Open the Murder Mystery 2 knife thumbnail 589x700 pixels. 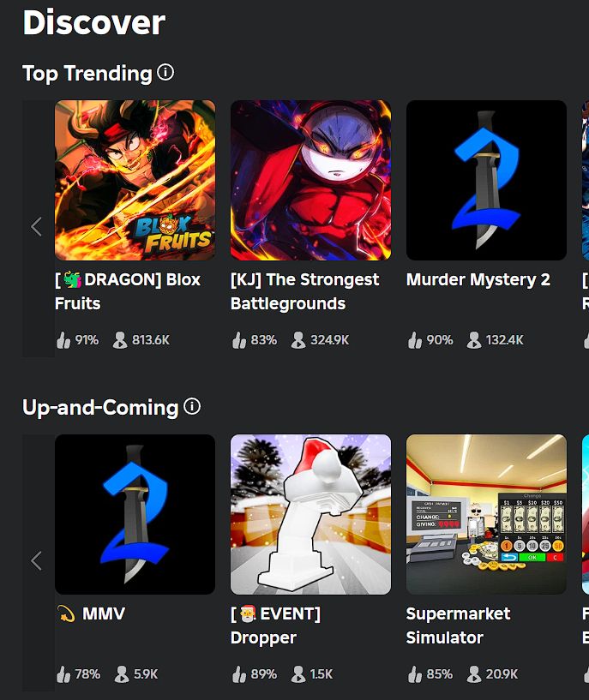[486, 181]
